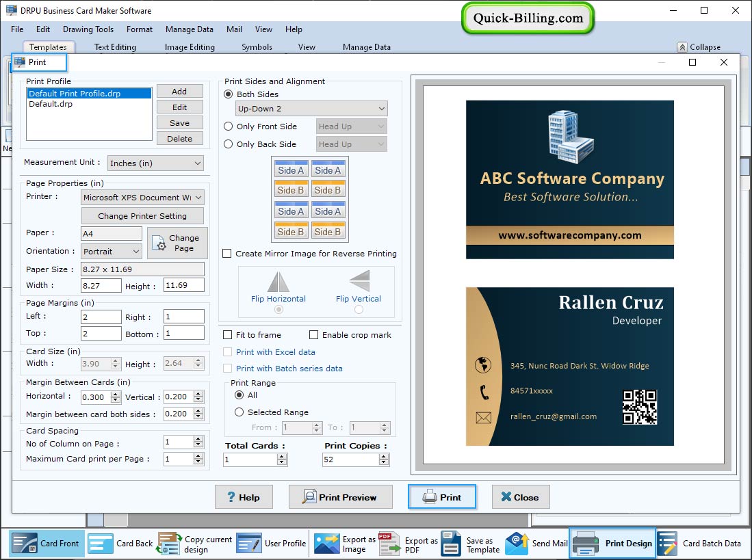The width and height of the screenshot is (752, 560).
Task: Click the Print dialog title icon
Action: tap(20, 62)
